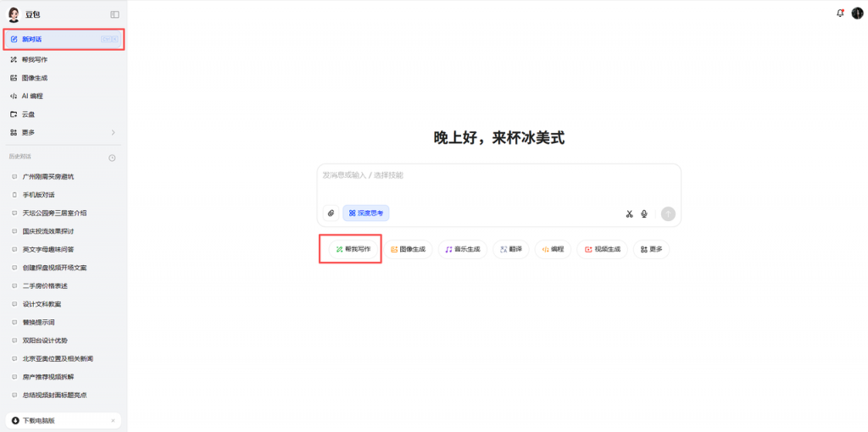
Task: Dismiss the 下载电脑版 banner with its X
Action: [x=113, y=420]
